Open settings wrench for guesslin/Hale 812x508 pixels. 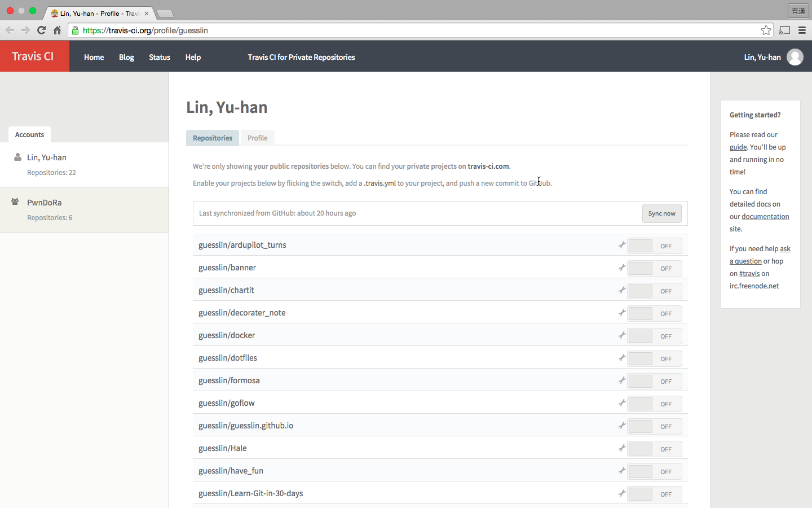622,448
